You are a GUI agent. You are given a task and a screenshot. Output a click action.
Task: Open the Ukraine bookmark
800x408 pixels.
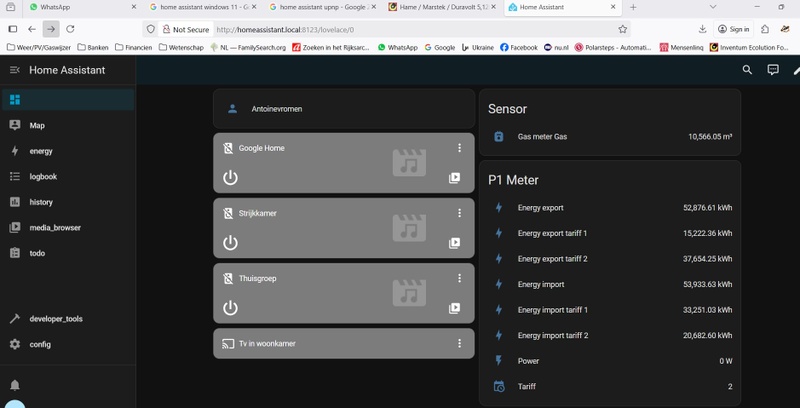(478, 47)
